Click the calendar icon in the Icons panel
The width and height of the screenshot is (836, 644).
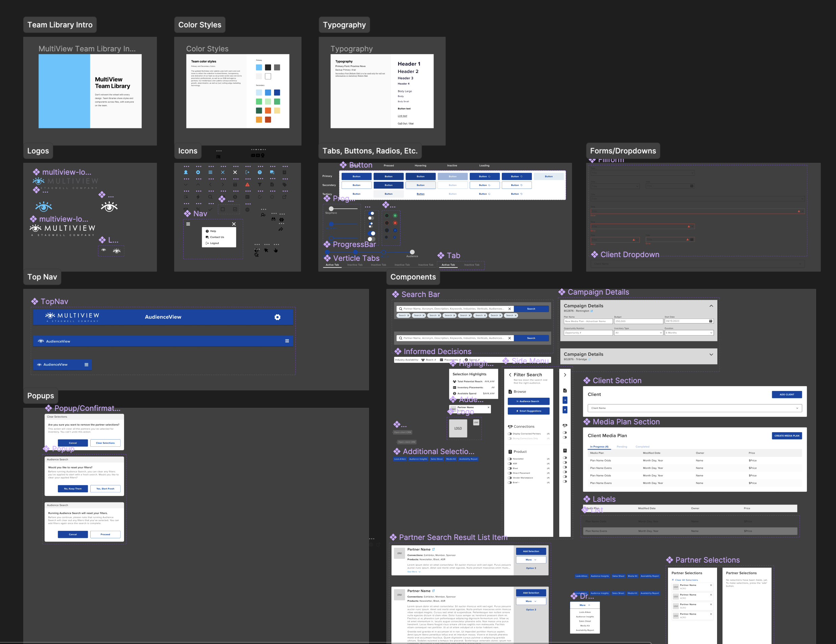[x=236, y=185]
